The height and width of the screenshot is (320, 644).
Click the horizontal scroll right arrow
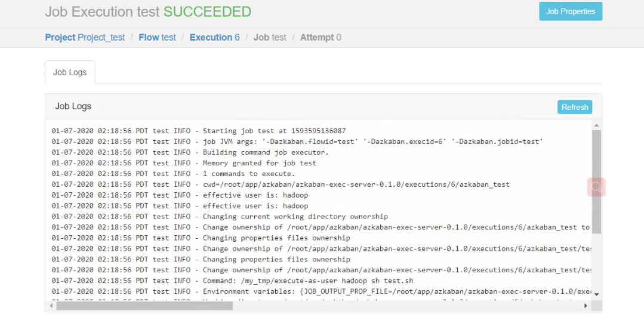(x=586, y=306)
